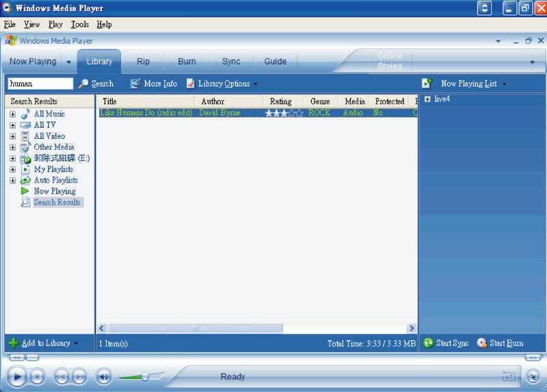Click Add to Library button

pyautogui.click(x=44, y=343)
